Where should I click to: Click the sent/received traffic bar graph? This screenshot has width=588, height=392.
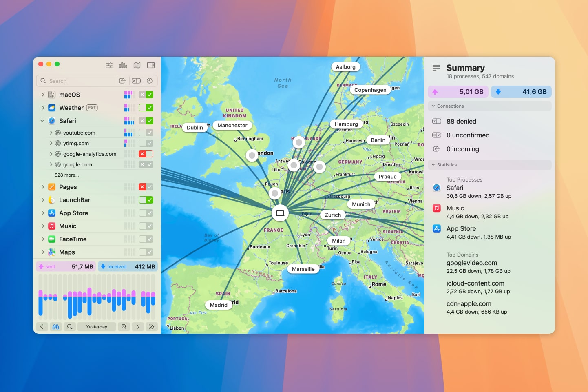(97, 297)
